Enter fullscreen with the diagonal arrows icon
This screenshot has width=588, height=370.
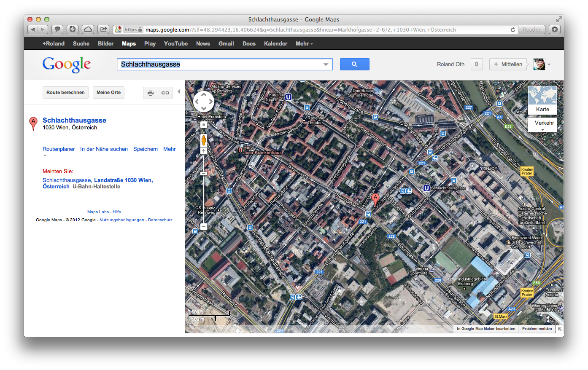tap(559, 19)
